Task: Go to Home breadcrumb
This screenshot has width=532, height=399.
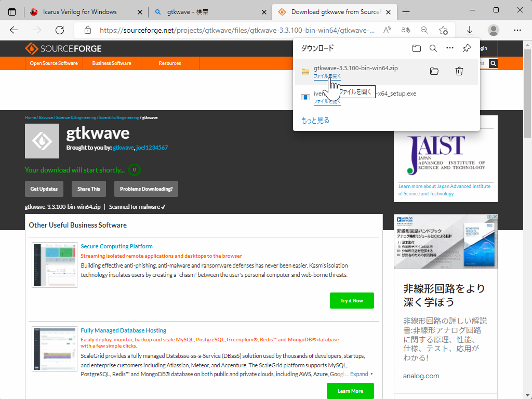Action: coord(30,117)
